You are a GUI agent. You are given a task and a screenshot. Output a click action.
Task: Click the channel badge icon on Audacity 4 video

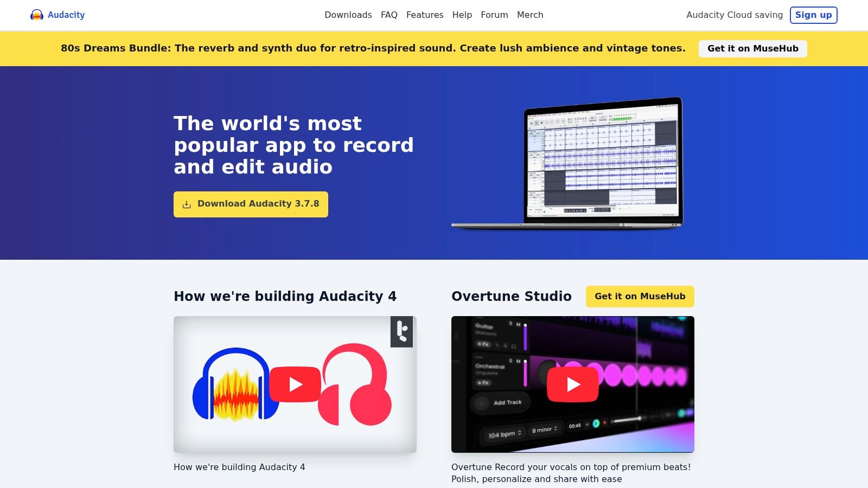(402, 332)
